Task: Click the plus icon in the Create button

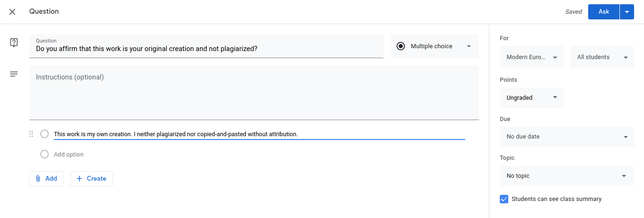Action: [x=79, y=179]
